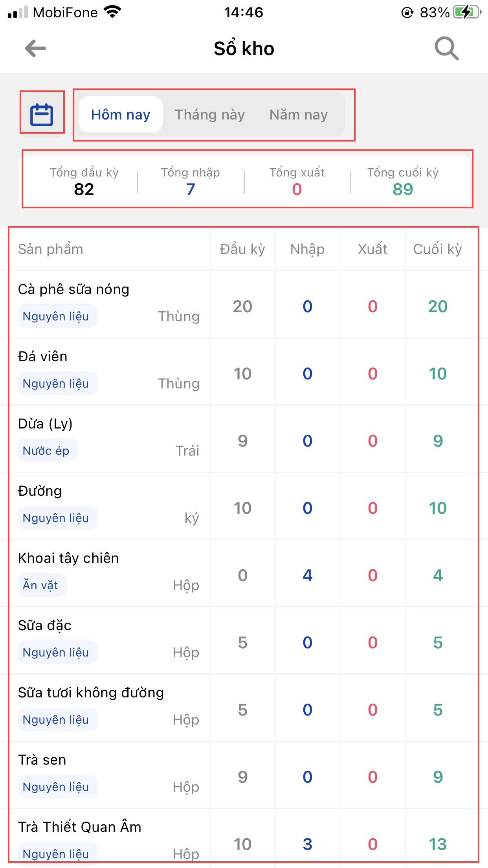
Task: Tap the Nước ép category tag
Action: tap(46, 451)
